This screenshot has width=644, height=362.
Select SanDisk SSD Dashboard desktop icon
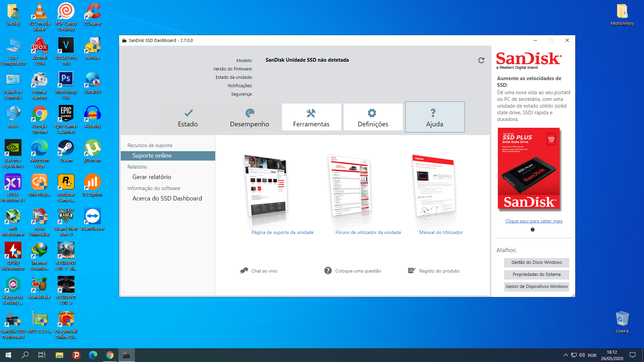[13, 325]
